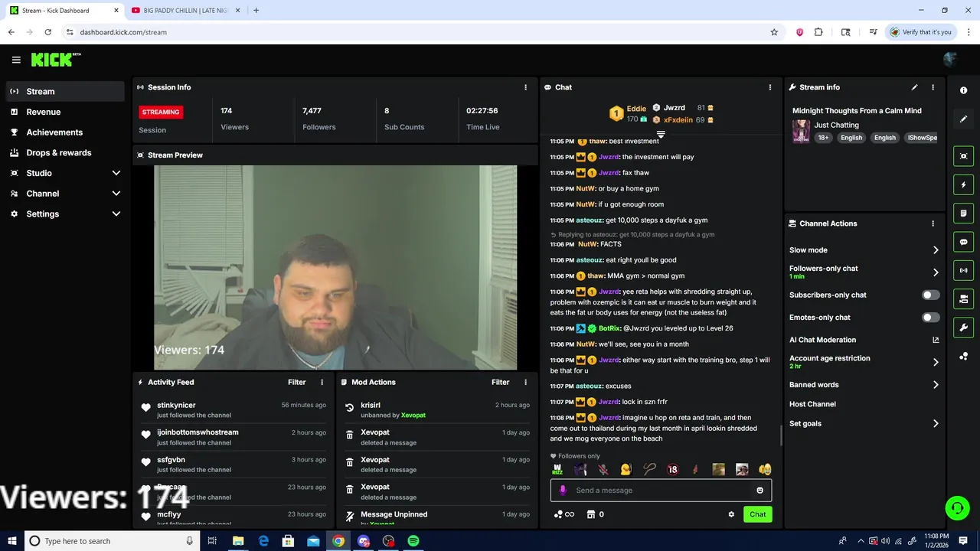The width and height of the screenshot is (980, 551).
Task: Click the 18+ stream tag
Action: pyautogui.click(x=823, y=138)
